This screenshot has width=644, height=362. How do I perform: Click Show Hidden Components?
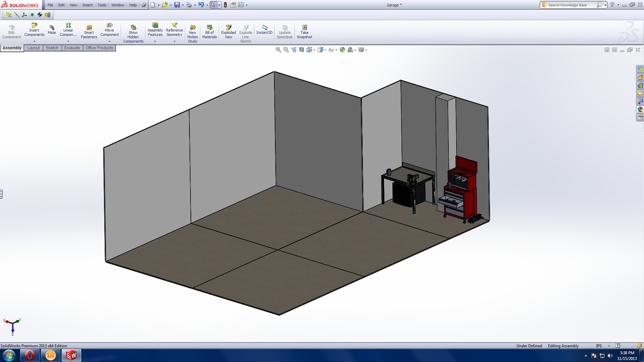(133, 33)
